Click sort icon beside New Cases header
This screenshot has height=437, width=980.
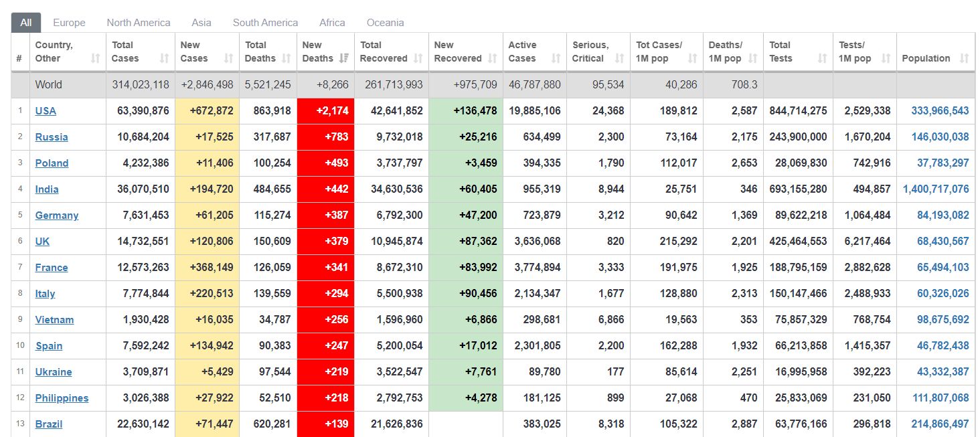coord(228,59)
